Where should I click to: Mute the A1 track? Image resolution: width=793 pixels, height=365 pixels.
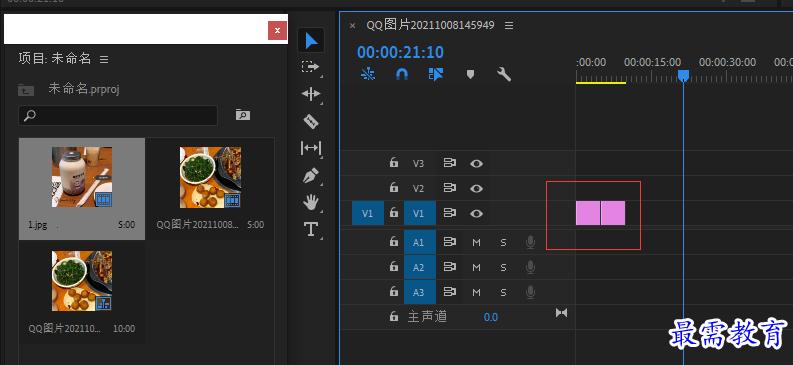click(x=476, y=243)
